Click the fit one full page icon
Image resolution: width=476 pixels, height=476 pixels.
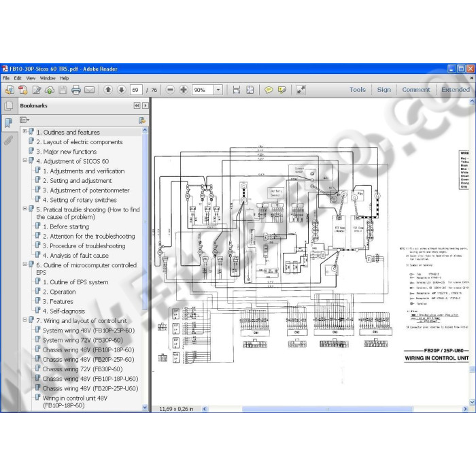(250, 90)
